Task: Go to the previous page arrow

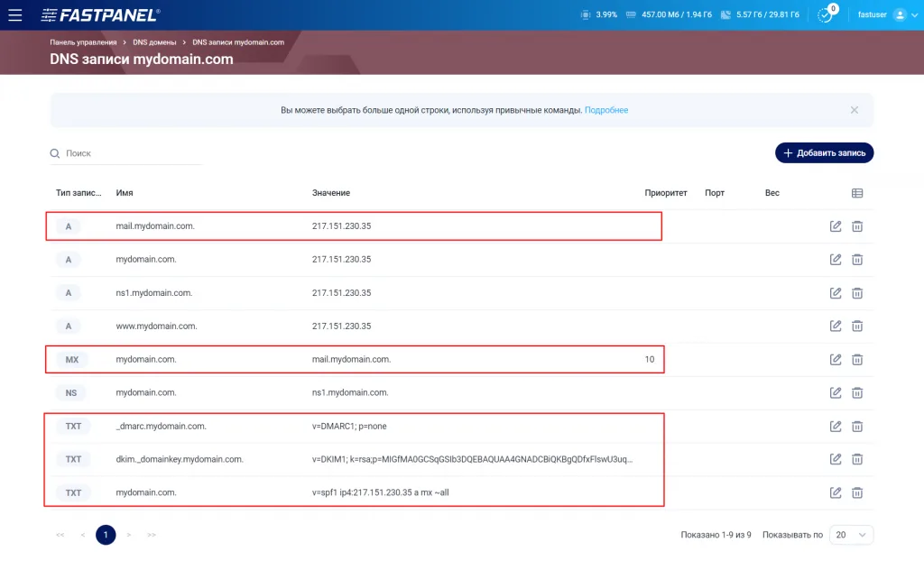Action: click(x=83, y=535)
